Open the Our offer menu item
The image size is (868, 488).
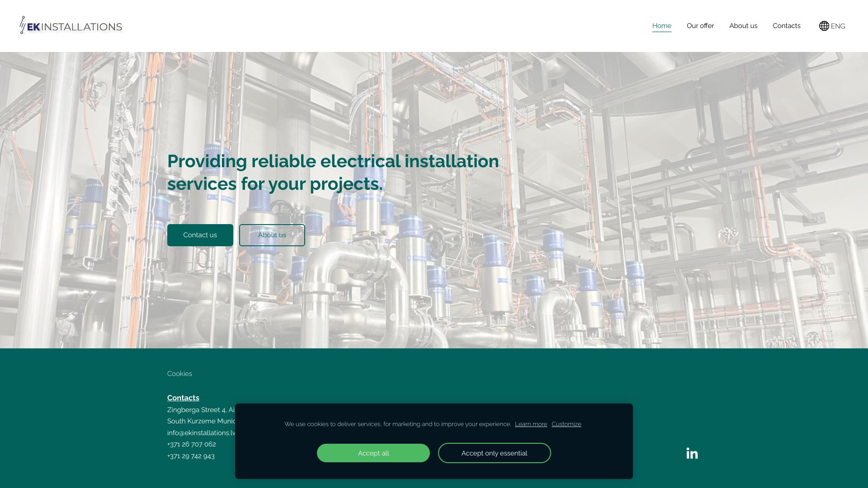pos(700,26)
